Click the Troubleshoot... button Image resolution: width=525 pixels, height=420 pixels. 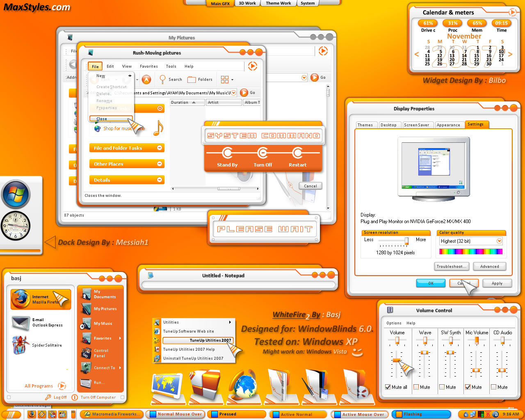[x=451, y=267]
